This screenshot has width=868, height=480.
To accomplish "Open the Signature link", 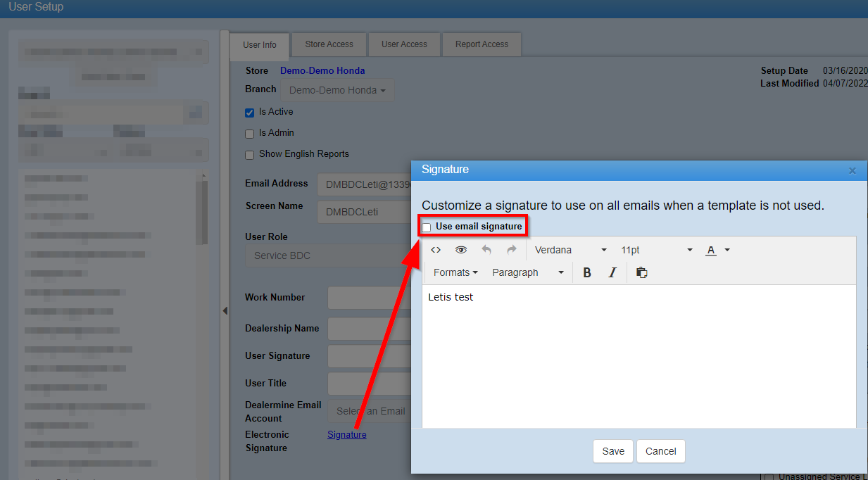I will click(347, 435).
